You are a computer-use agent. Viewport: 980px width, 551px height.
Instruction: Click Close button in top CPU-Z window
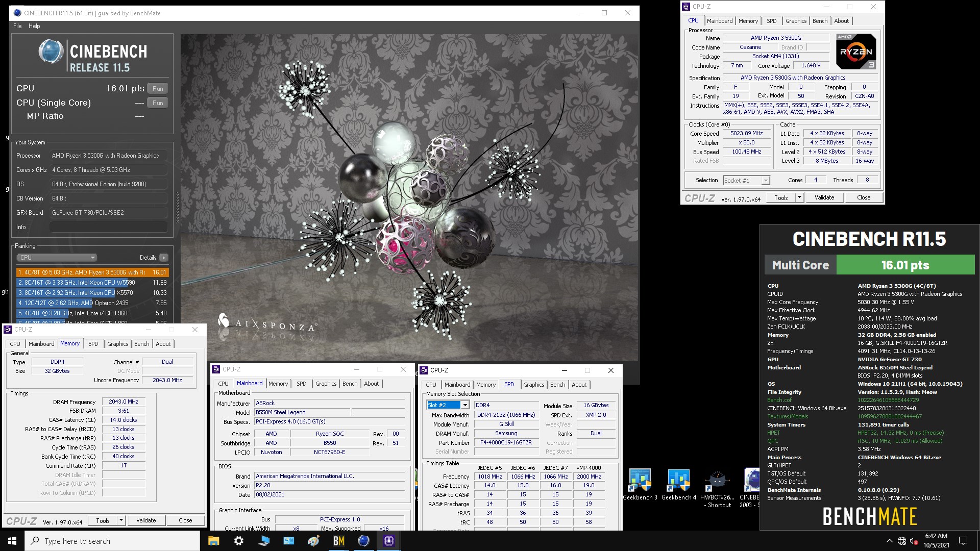[864, 197]
